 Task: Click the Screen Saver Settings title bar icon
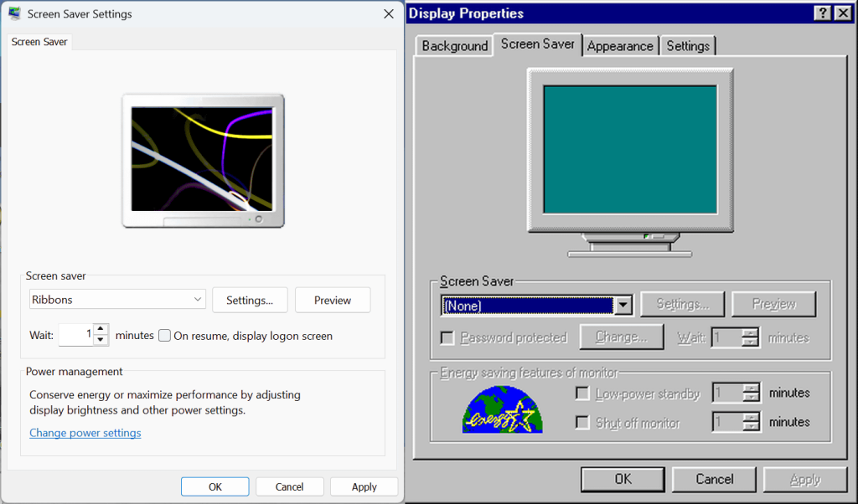(x=15, y=14)
